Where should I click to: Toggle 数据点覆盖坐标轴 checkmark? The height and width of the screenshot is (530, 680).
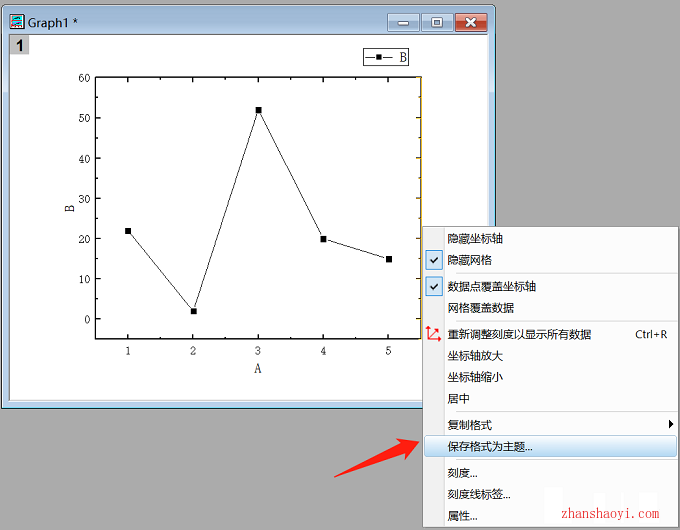434,286
